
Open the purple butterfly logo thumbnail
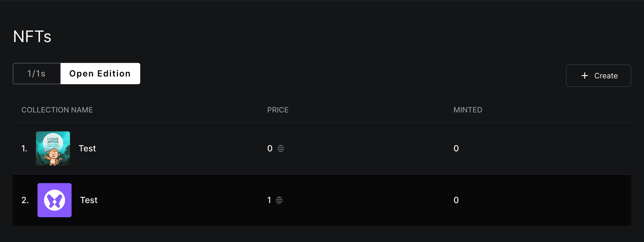[x=55, y=200]
